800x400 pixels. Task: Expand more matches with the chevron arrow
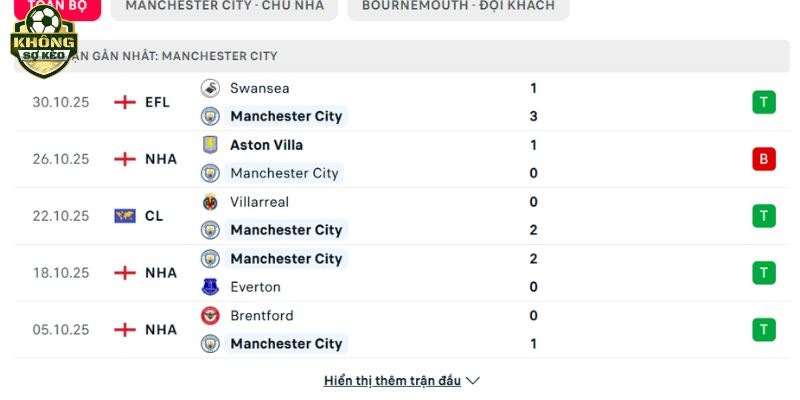[x=473, y=381]
